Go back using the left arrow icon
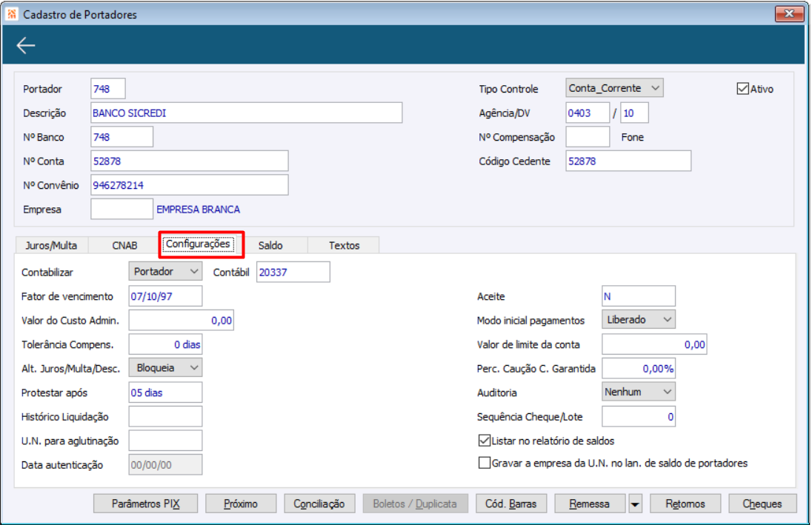Viewport: 812px width, 525px height. tap(25, 46)
